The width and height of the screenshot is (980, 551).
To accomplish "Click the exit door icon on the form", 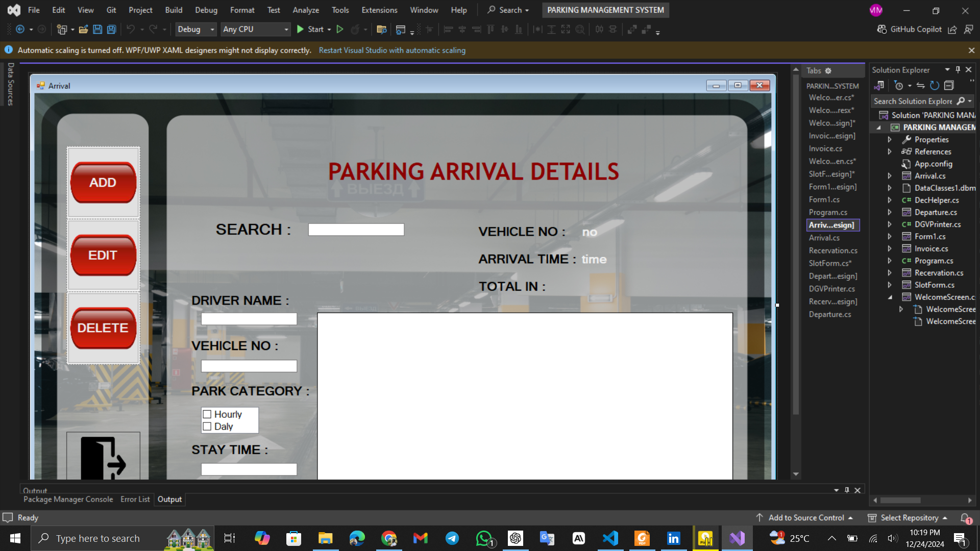I will [103, 458].
